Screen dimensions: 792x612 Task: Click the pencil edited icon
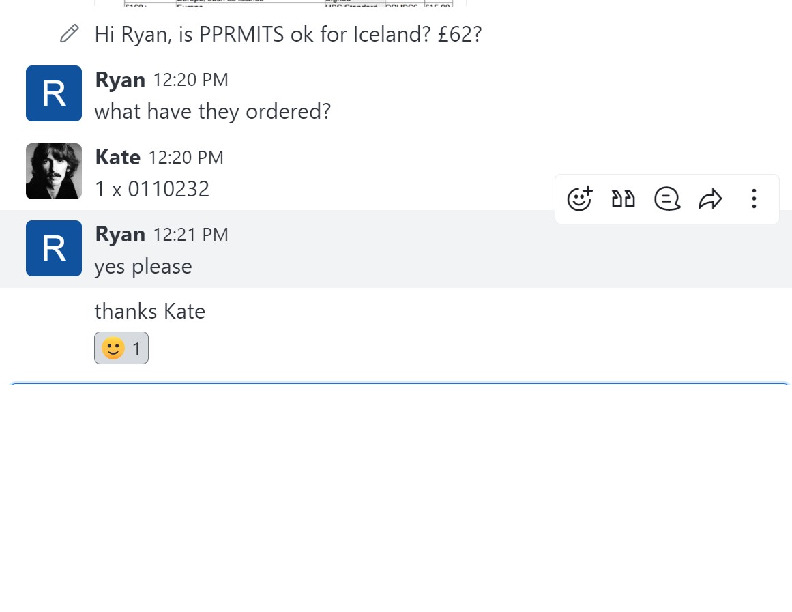coord(69,34)
